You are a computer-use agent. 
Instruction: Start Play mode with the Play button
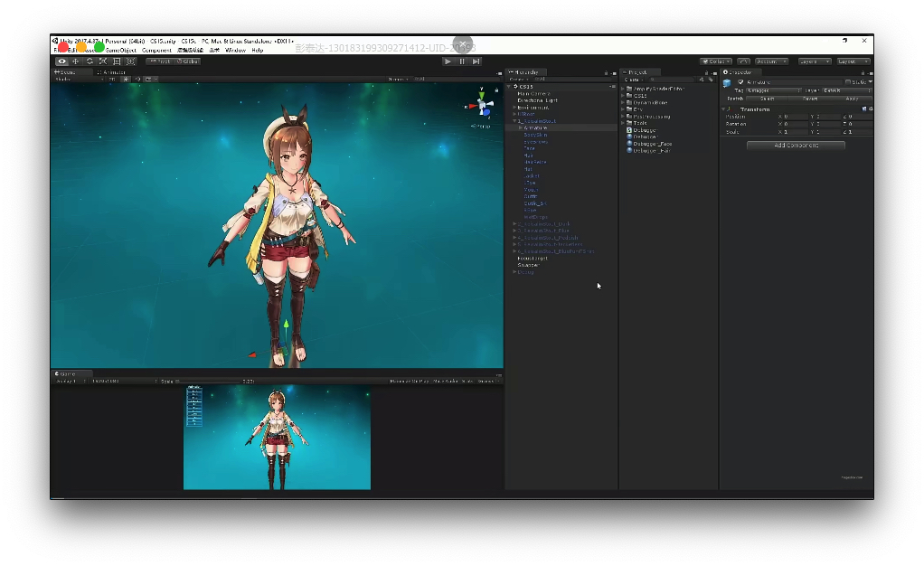[x=448, y=61]
